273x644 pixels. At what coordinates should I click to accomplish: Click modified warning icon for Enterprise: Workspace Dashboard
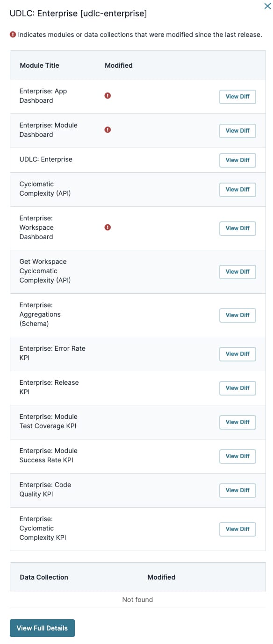point(108,227)
